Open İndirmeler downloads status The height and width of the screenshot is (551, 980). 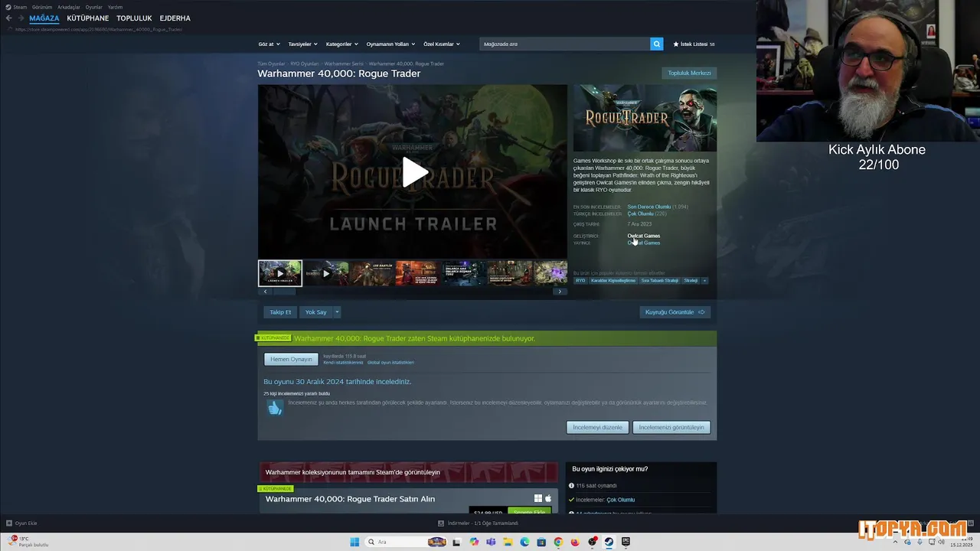479,523
